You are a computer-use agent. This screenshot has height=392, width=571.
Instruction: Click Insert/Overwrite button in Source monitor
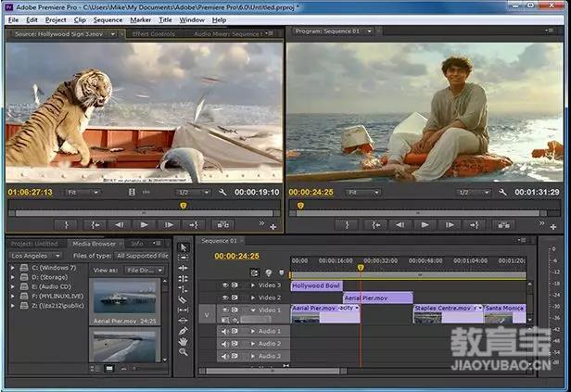click(x=222, y=225)
